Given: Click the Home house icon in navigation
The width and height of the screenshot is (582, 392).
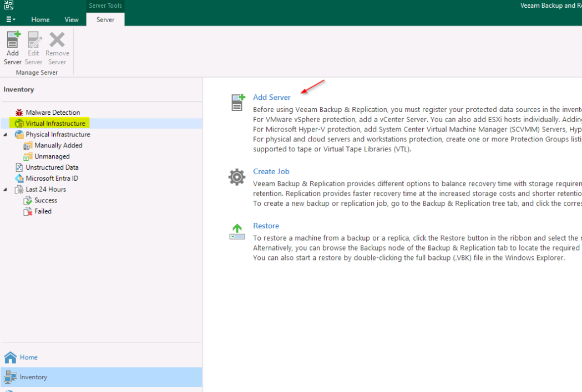Looking at the screenshot, I should [11, 358].
